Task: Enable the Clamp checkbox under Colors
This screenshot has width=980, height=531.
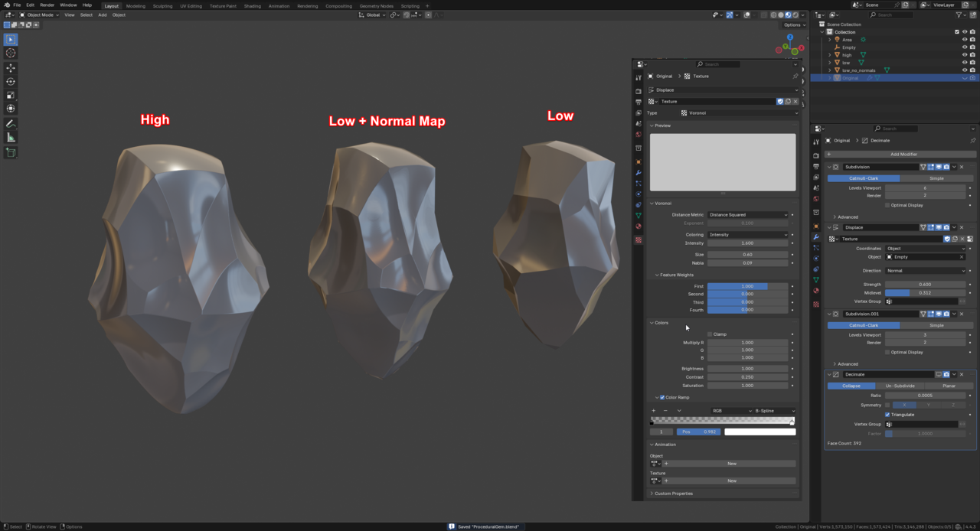Action: (710, 334)
